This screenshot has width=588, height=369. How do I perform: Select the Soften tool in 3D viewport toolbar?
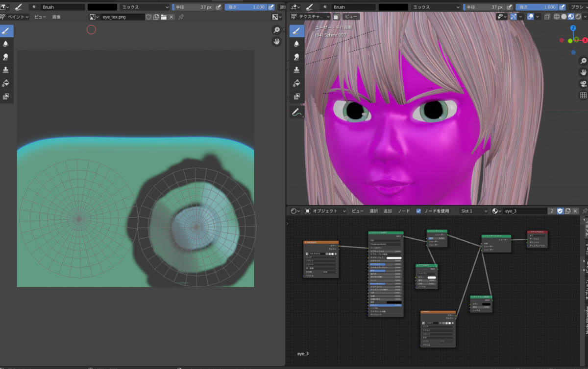click(x=296, y=44)
